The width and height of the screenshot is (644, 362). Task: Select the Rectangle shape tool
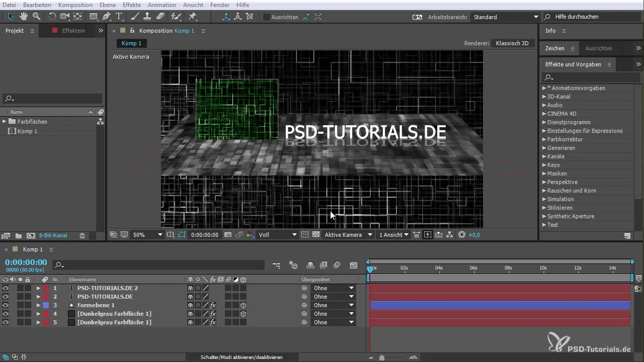94,17
